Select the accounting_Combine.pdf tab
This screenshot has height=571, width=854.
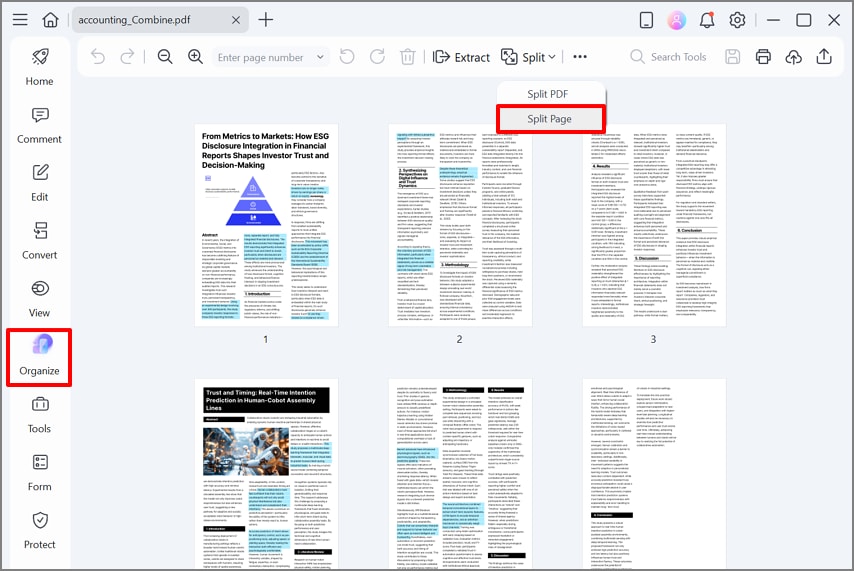click(x=160, y=20)
